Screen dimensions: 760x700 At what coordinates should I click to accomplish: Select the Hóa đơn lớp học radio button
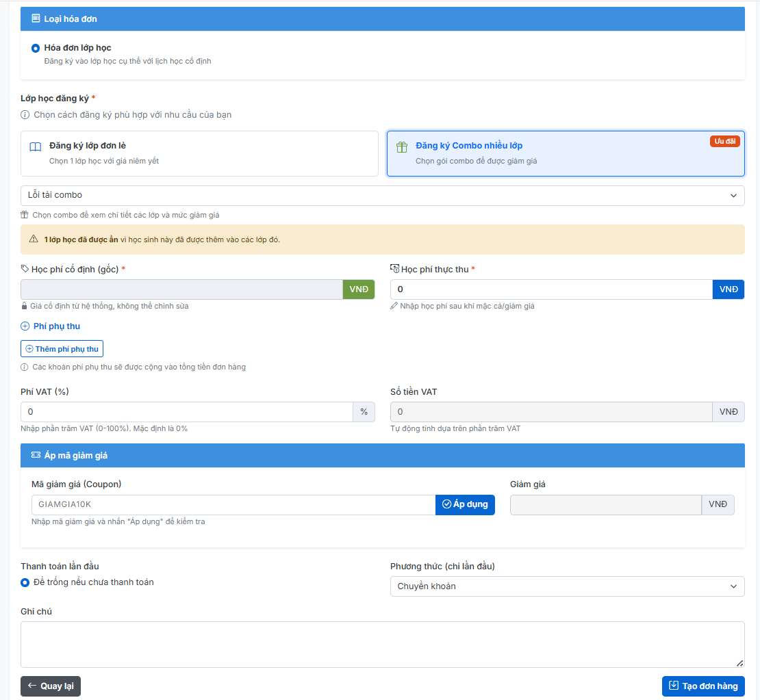click(x=36, y=49)
